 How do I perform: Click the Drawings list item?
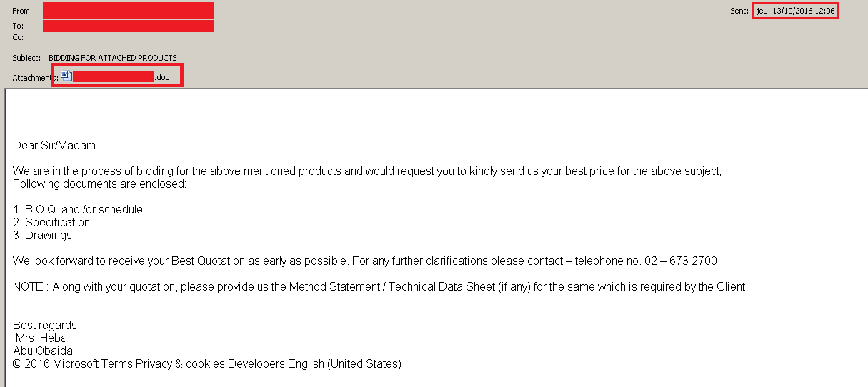[x=42, y=236]
